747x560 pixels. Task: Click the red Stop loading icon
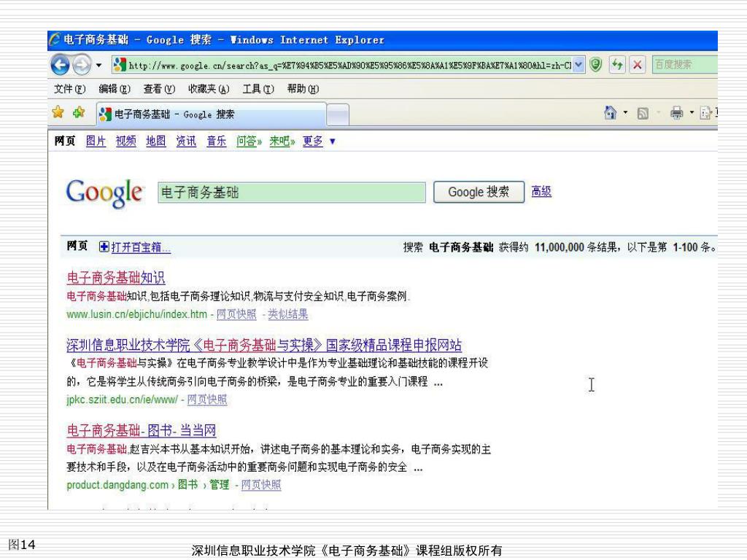(638, 64)
